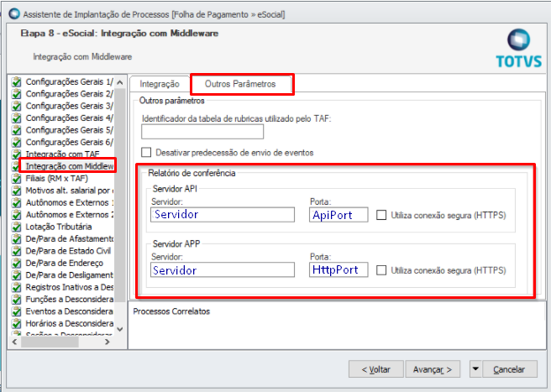Select the Outros Parâmetros tab
This screenshot has height=392, width=551.
240,84
